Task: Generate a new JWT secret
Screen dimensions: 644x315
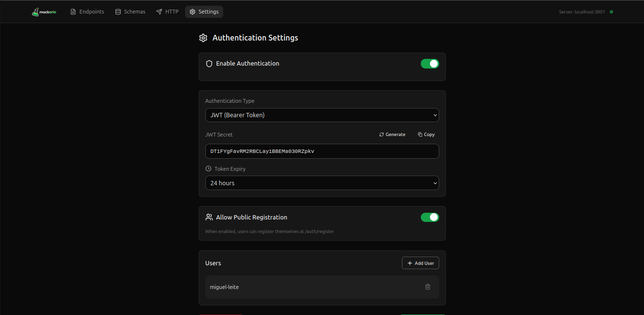Action: pyautogui.click(x=392, y=135)
